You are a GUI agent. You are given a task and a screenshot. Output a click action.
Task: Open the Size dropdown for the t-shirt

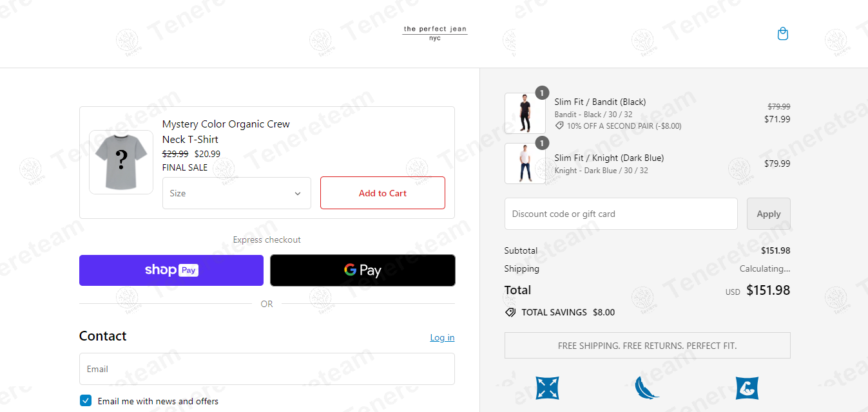pos(236,193)
